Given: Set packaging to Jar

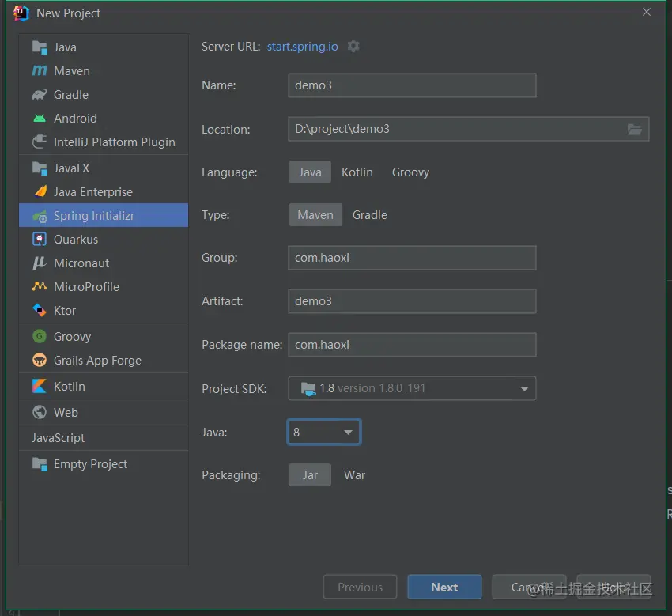Looking at the screenshot, I should tap(309, 475).
